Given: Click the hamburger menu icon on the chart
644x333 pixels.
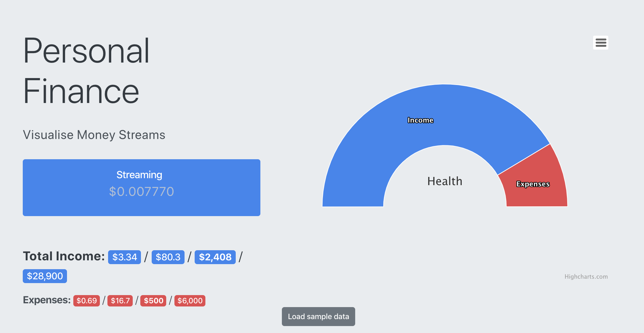Looking at the screenshot, I should 601,43.
